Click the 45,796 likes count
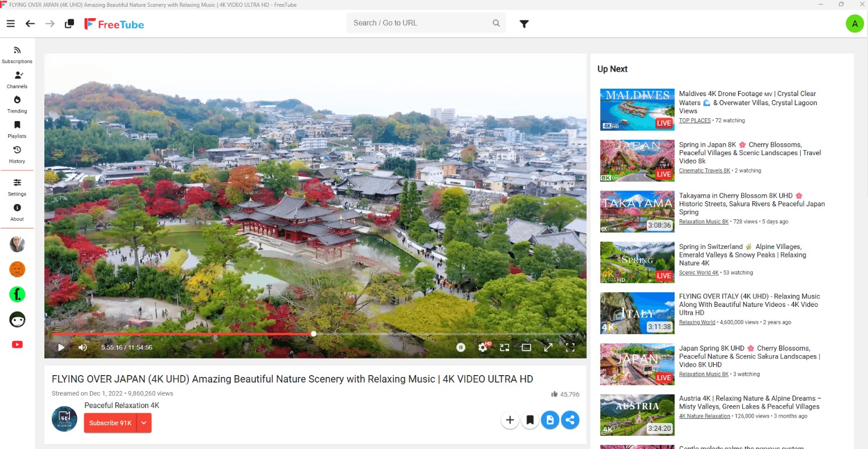Screen dimensions: 868x449 (x=565, y=394)
